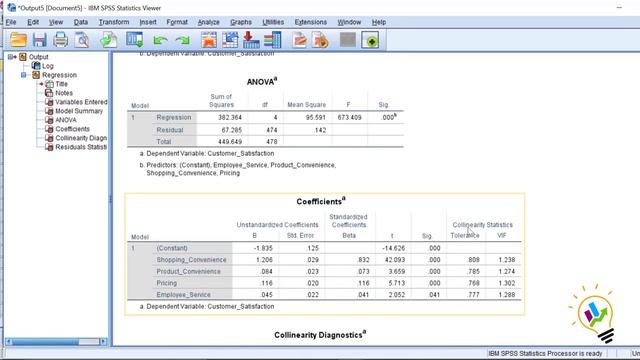
Task: Click the Go to Case toolbar icon
Action: tap(230, 40)
